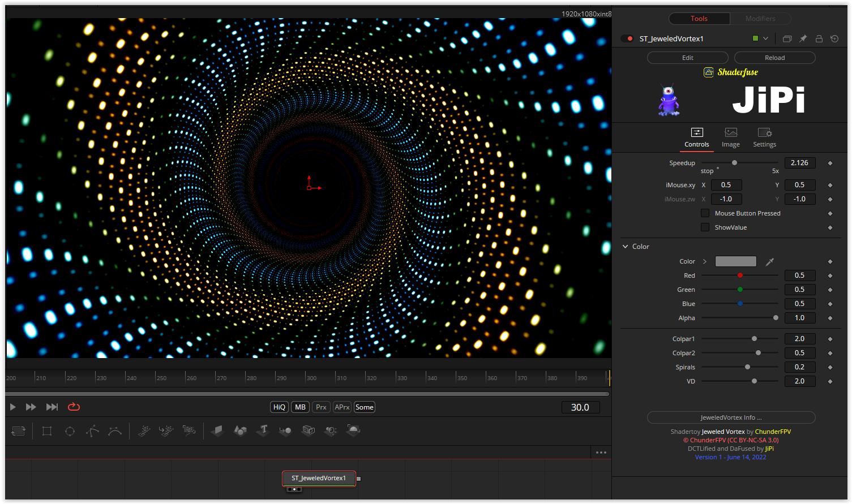Viewport: 852px width, 504px height.
Task: Switch to the Modifiers tab
Action: (760, 19)
